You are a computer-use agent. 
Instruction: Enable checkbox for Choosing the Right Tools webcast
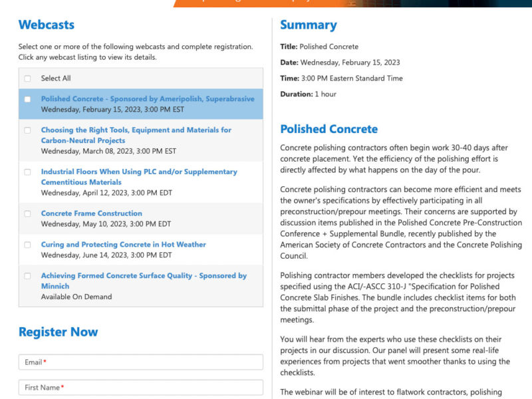[28, 130]
